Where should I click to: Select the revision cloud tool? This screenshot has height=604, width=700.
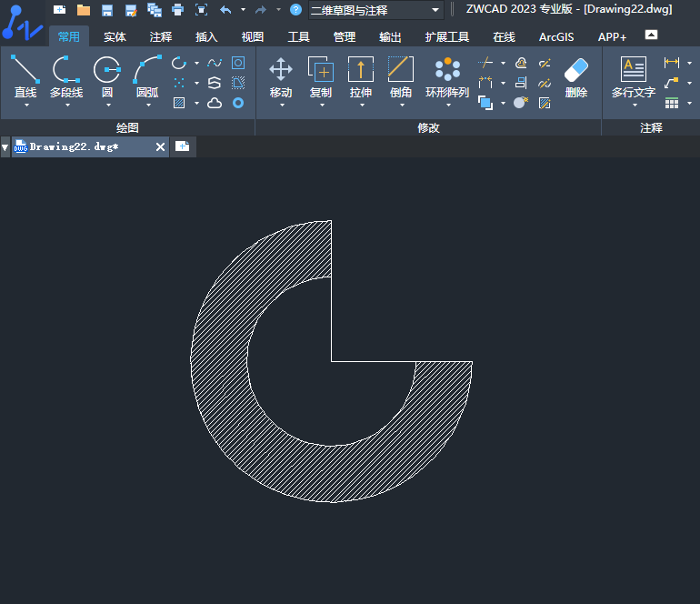click(215, 103)
